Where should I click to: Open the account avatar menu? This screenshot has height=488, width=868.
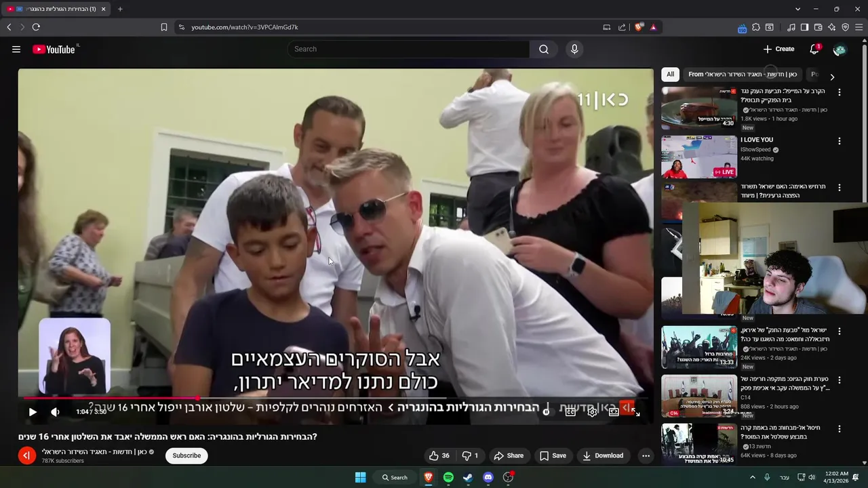point(840,49)
